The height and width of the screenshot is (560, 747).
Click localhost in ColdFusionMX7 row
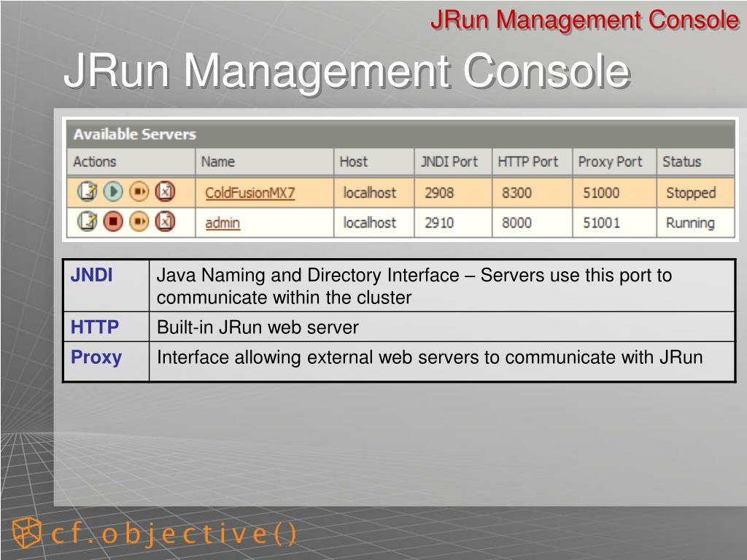coord(370,192)
